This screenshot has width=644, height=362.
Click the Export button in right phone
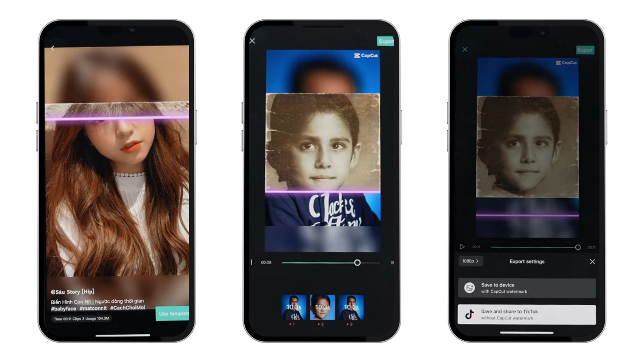pos(584,50)
